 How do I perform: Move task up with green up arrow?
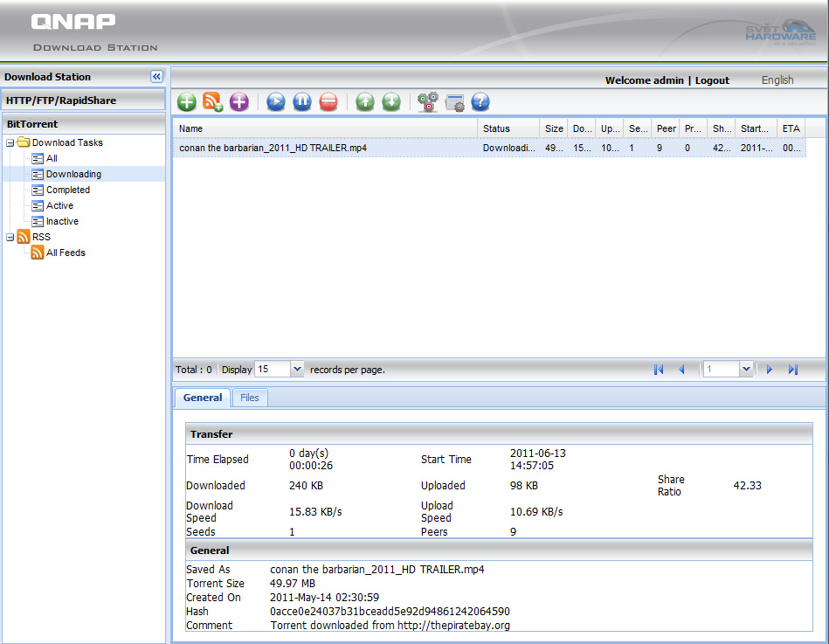(365, 102)
